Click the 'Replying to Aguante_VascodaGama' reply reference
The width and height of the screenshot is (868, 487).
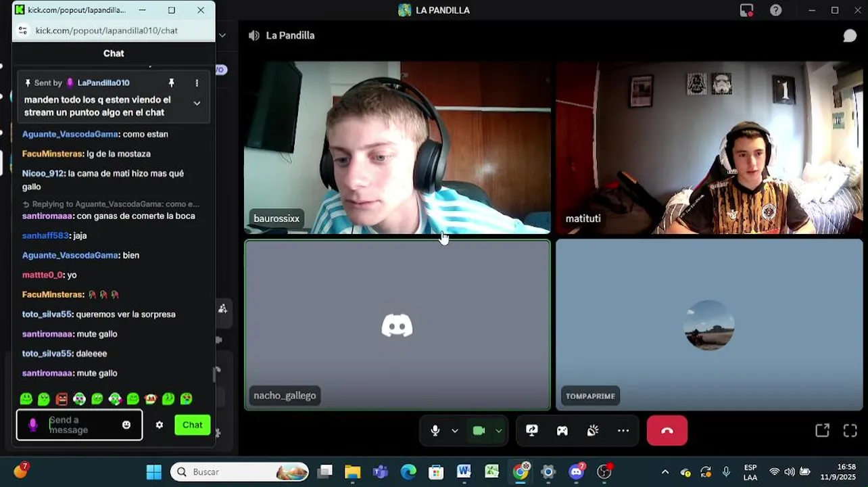pyautogui.click(x=112, y=204)
